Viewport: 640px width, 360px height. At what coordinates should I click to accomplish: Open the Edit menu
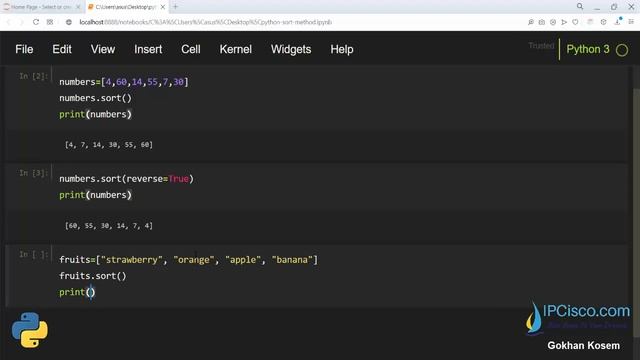[x=62, y=49]
